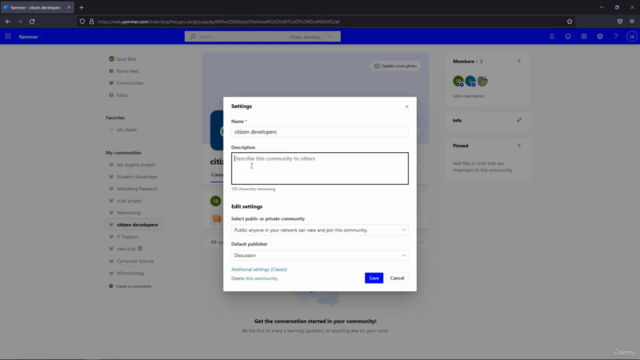This screenshot has height=360, width=640.
Task: Reload the page with refresh icon
Action: [32, 22]
